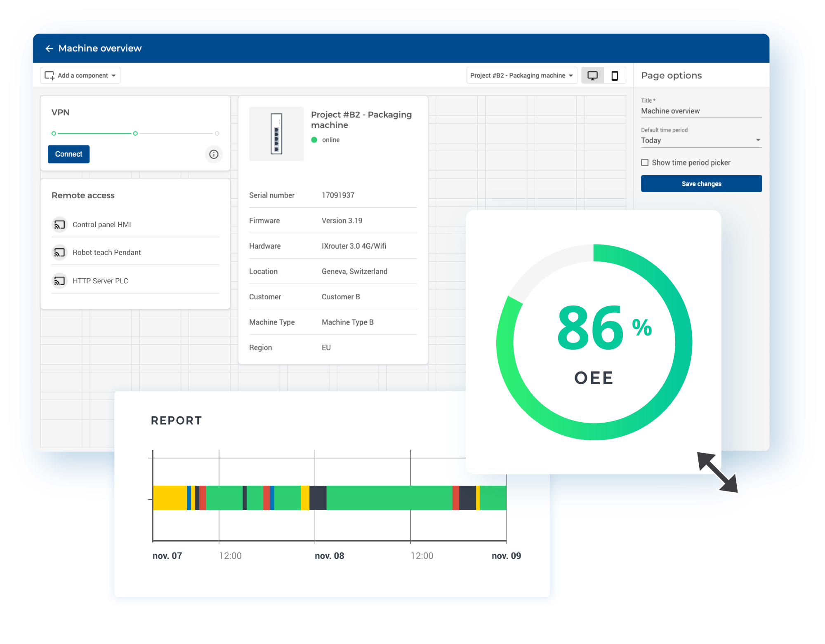Change the Default time period from Today
Screen dimensions: 825x644
tap(701, 140)
